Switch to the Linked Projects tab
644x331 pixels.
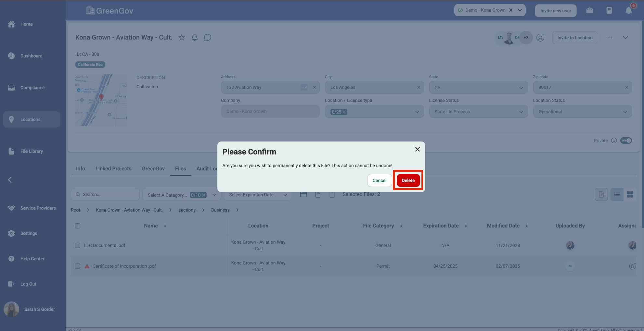(113, 169)
